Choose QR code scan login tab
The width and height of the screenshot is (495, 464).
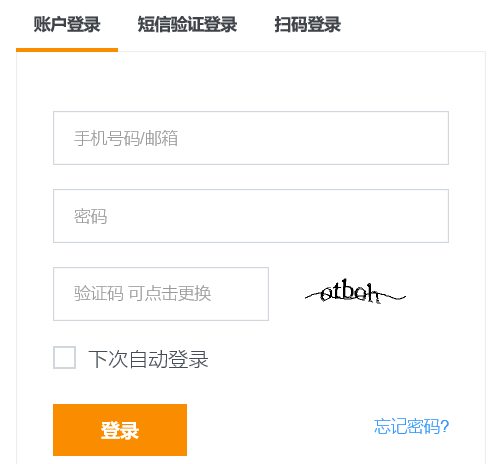[307, 24]
